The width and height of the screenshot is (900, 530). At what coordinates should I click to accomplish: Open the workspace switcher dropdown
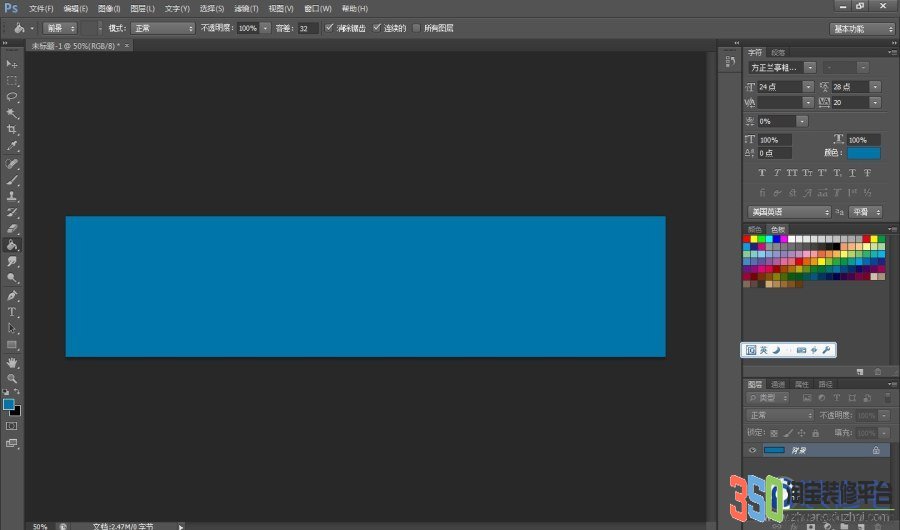tap(862, 29)
